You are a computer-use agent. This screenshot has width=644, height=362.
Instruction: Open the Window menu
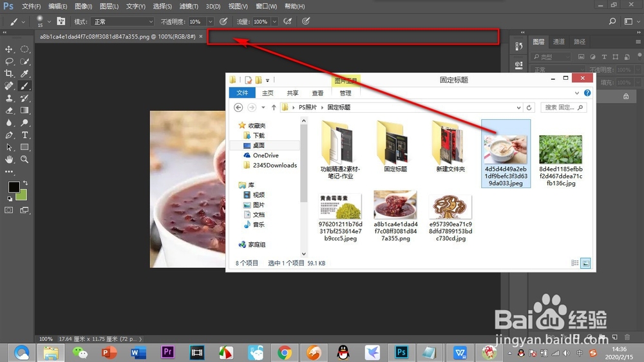(266, 6)
